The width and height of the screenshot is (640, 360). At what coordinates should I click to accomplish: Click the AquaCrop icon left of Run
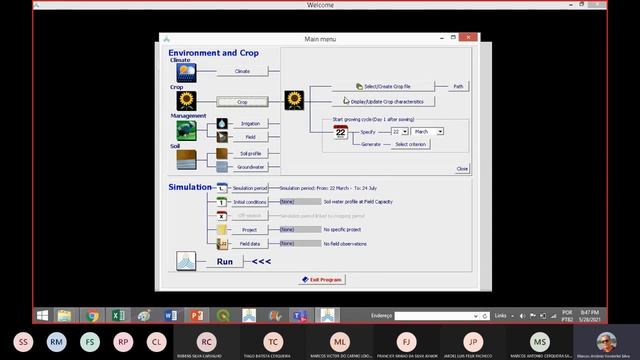click(186, 261)
